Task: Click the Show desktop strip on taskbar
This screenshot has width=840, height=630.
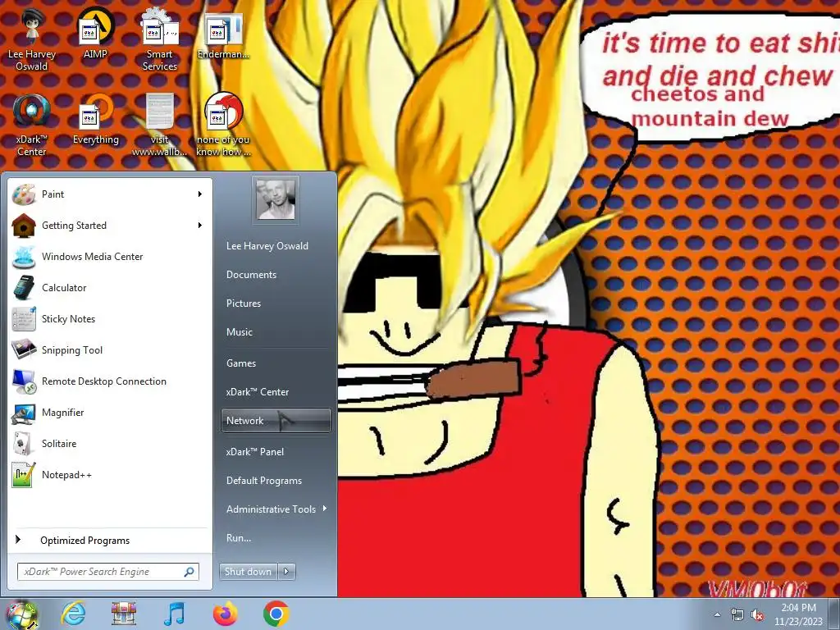Action: pos(834,614)
